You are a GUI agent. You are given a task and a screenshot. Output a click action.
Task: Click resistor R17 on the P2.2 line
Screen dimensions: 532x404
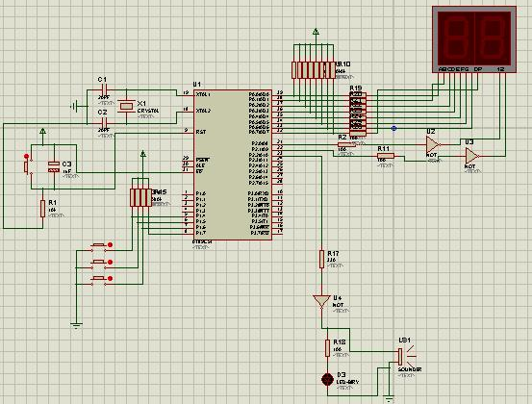tap(321, 259)
